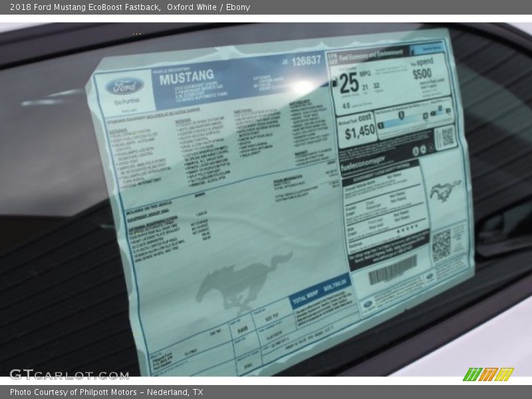
Task: Click the small QR code near fuel ratings
Action: (447, 137)
